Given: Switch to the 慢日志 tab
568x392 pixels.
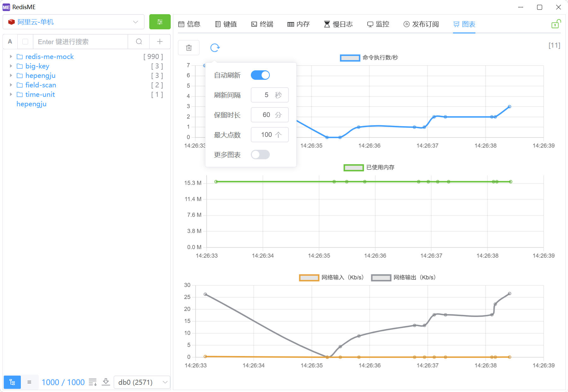Looking at the screenshot, I should pos(338,24).
